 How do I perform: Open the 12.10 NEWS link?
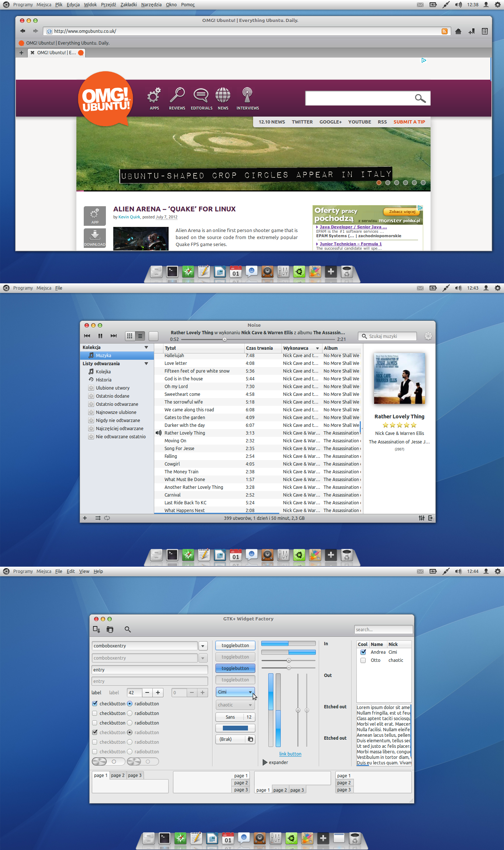click(272, 122)
